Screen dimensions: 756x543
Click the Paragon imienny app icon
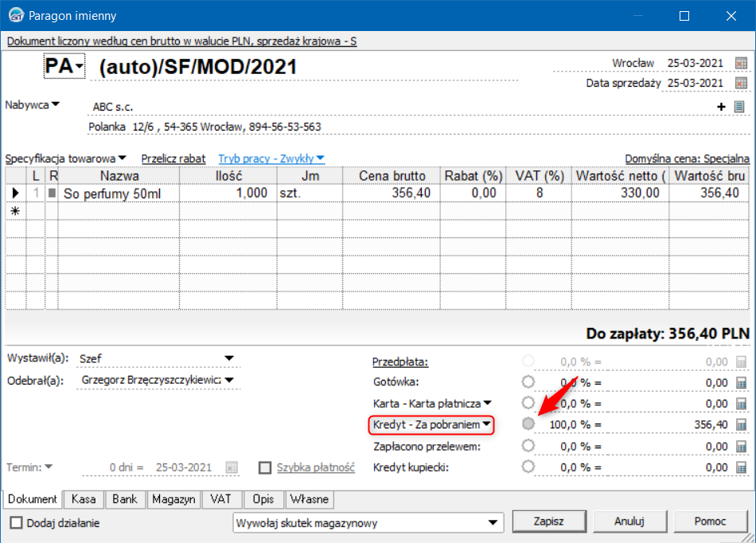[16, 15]
